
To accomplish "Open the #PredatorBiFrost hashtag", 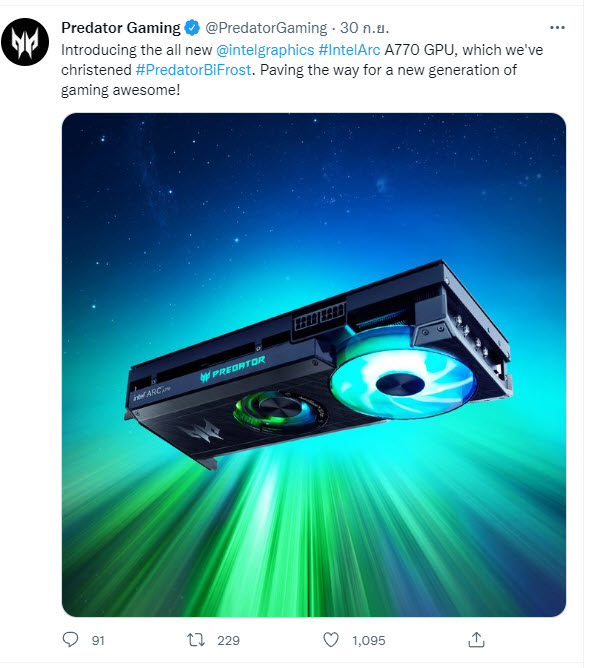I will (193, 70).
